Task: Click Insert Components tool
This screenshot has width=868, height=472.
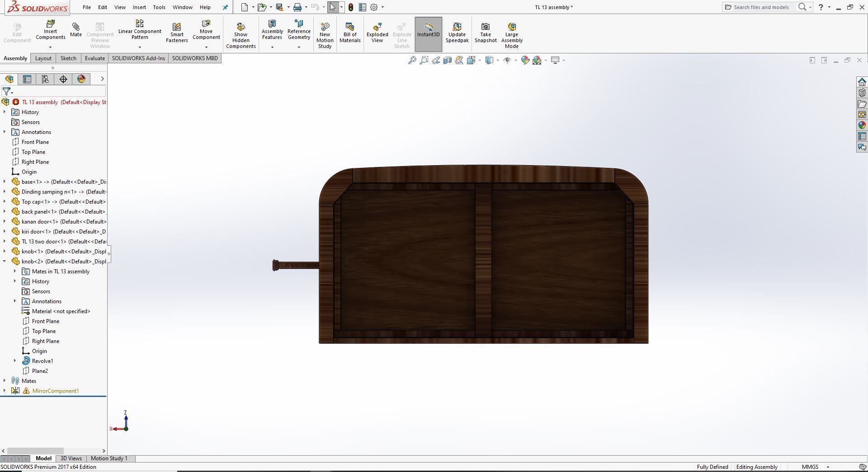Action: click(50, 30)
